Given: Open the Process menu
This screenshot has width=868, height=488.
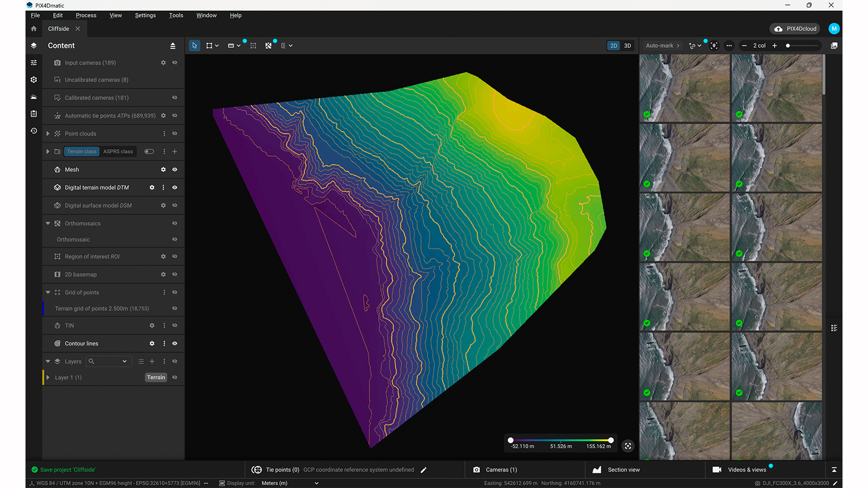Looking at the screenshot, I should (x=86, y=15).
